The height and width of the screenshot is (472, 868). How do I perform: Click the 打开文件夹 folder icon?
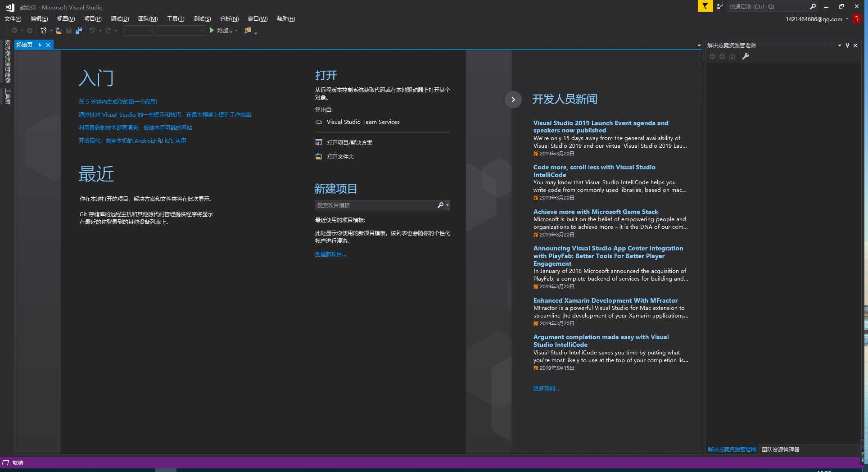(319, 156)
